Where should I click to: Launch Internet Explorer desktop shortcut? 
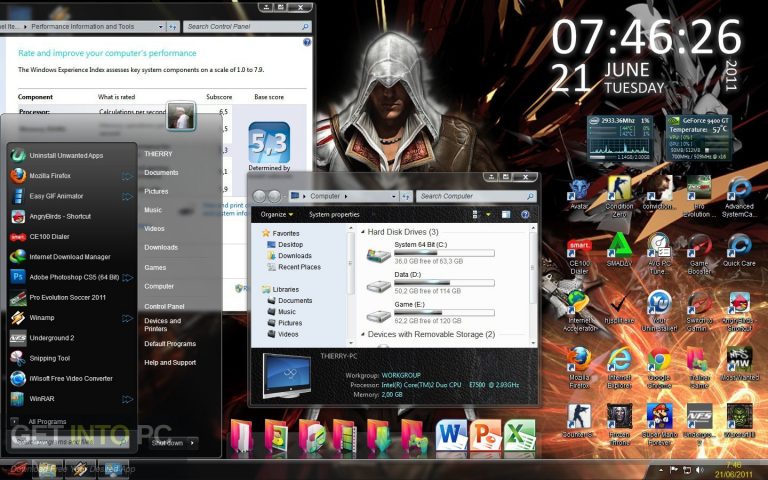[619, 369]
